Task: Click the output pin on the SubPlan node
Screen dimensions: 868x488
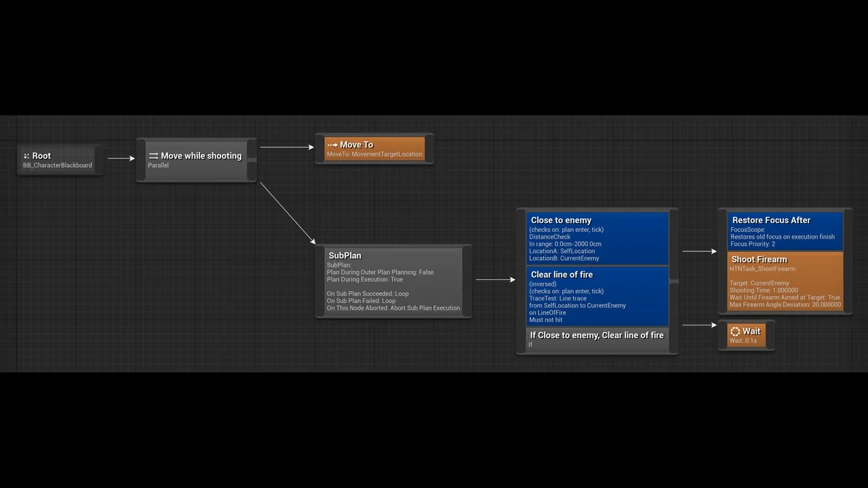Action: (467, 281)
